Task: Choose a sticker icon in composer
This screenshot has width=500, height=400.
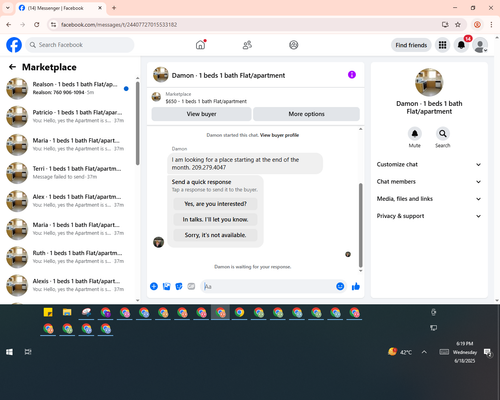Action: pyautogui.click(x=179, y=286)
